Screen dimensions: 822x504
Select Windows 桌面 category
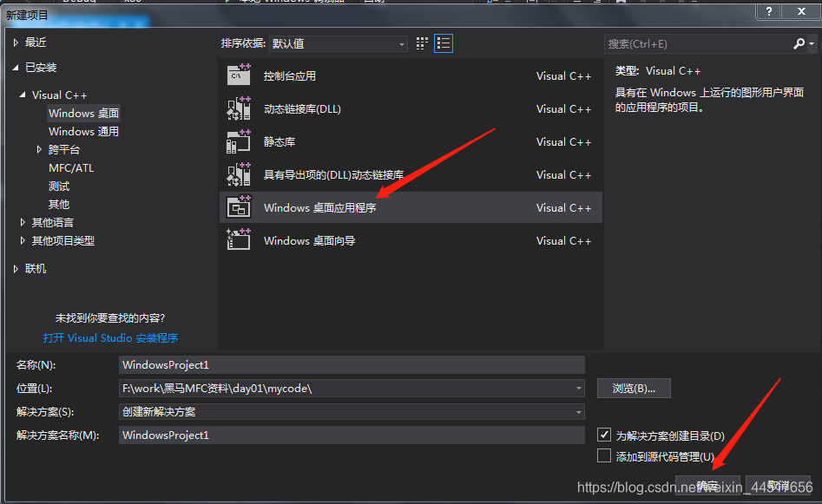point(83,113)
